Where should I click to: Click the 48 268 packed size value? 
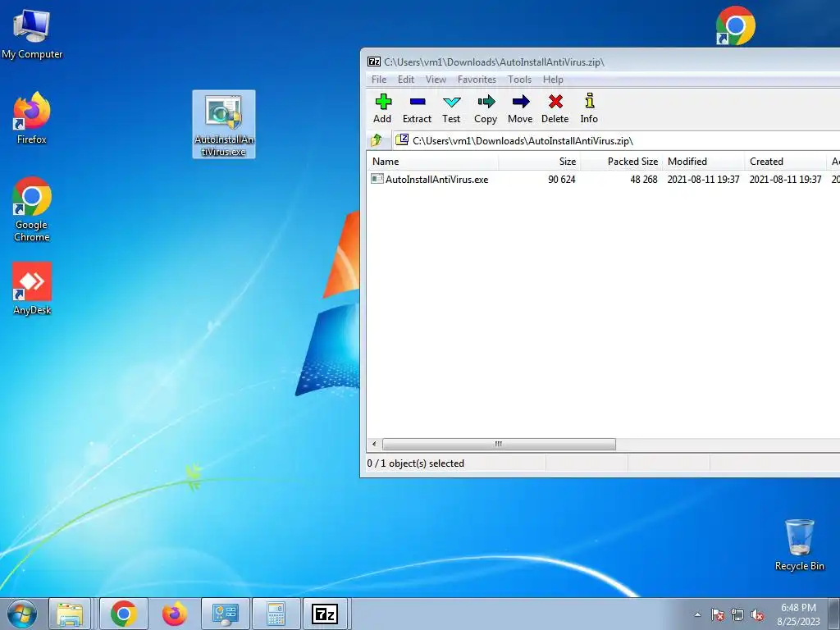(643, 180)
